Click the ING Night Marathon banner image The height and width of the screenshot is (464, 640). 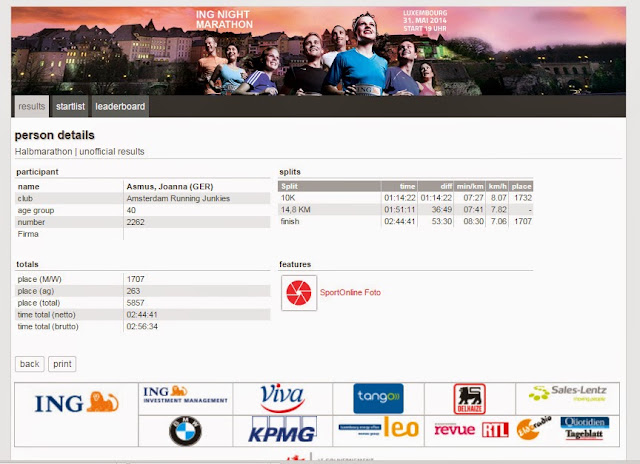[318, 51]
